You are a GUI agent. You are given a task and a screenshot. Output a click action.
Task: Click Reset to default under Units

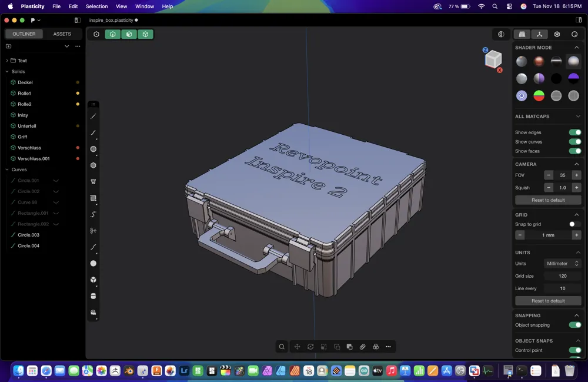[x=548, y=301]
